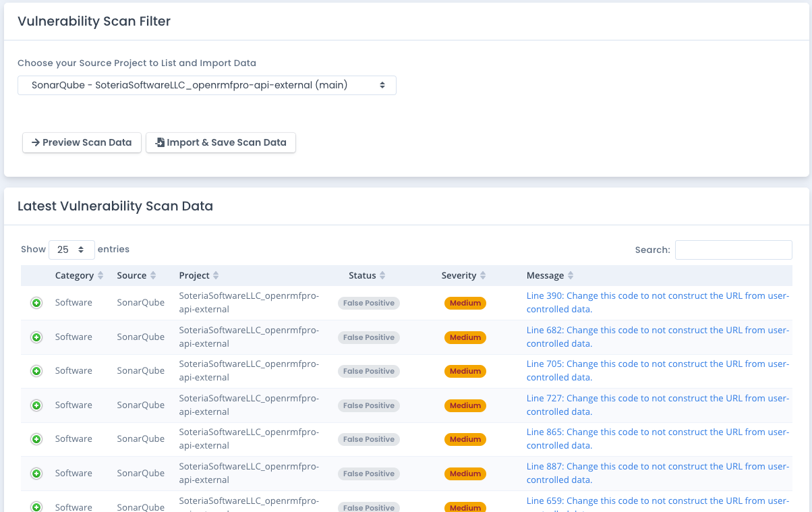This screenshot has width=812, height=512.
Task: Click Medium severity badge for Line 705
Action: [465, 371]
